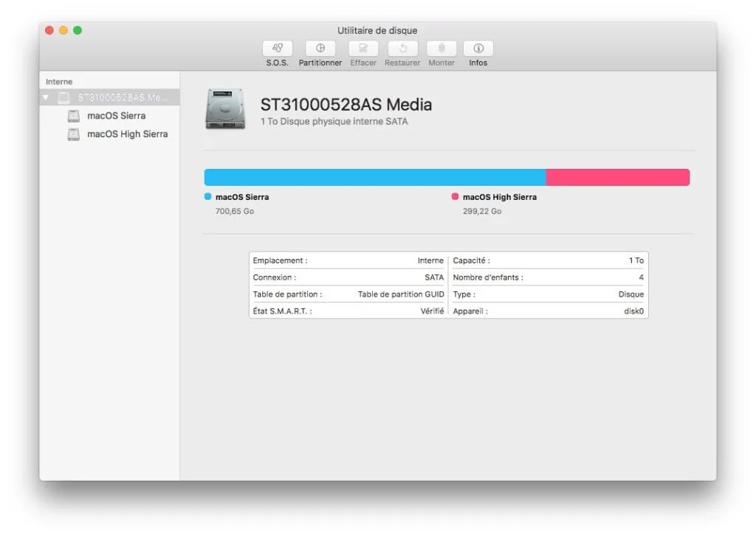Image resolution: width=756 pixels, height=537 pixels.
Task: Click the disk0 device value
Action: [634, 311]
